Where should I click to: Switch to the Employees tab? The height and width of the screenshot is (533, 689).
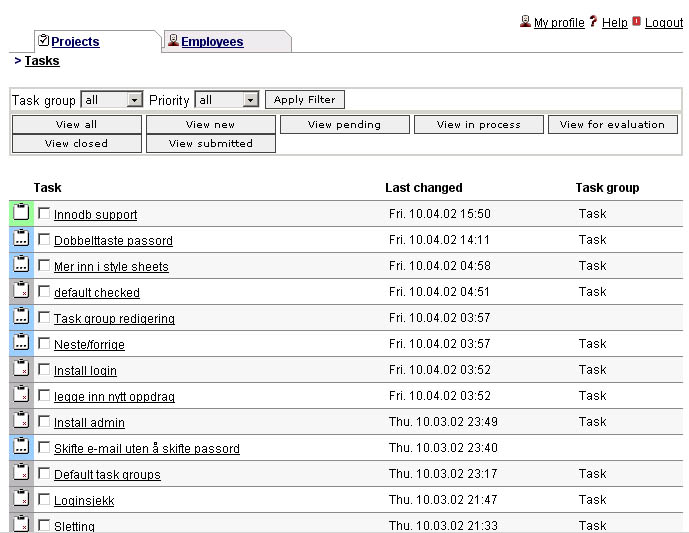point(212,42)
